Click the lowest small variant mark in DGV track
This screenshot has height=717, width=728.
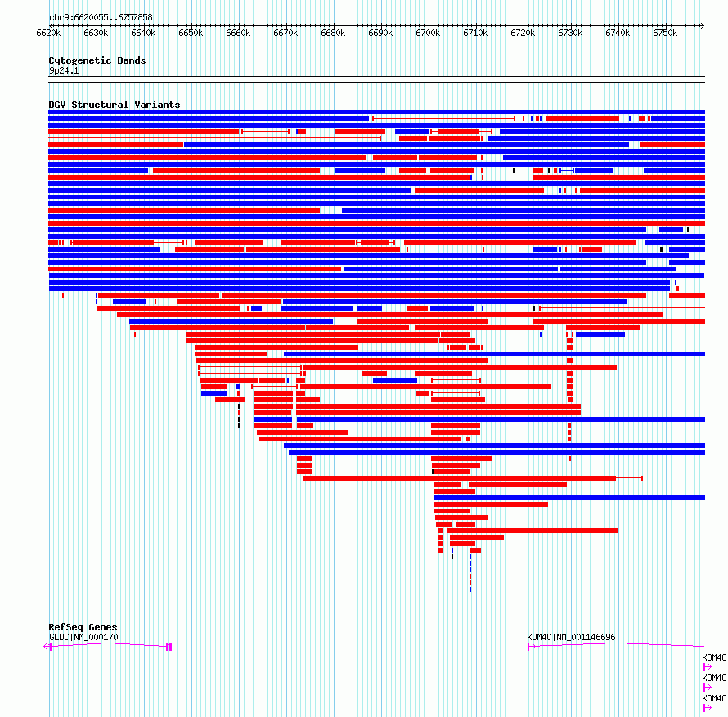tap(470, 589)
